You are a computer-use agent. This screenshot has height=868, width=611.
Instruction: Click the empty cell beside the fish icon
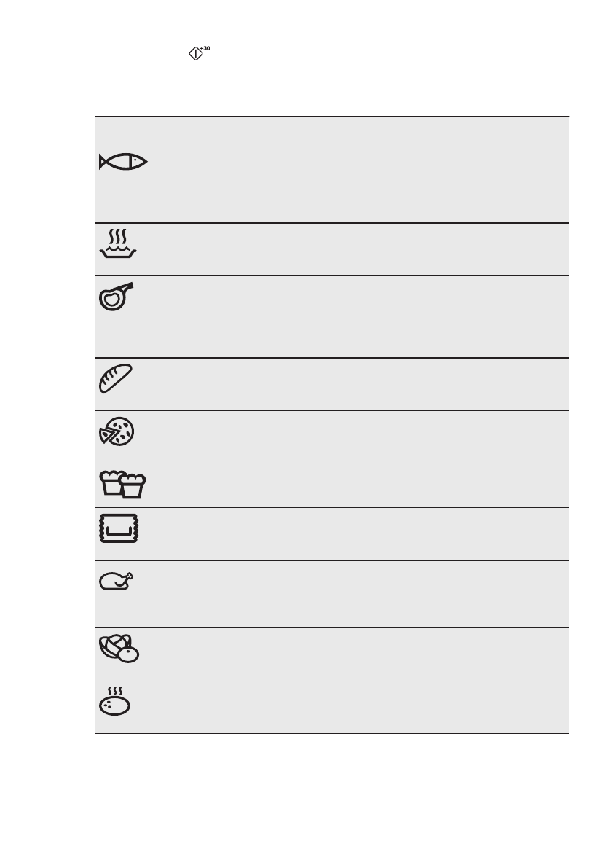point(357,182)
